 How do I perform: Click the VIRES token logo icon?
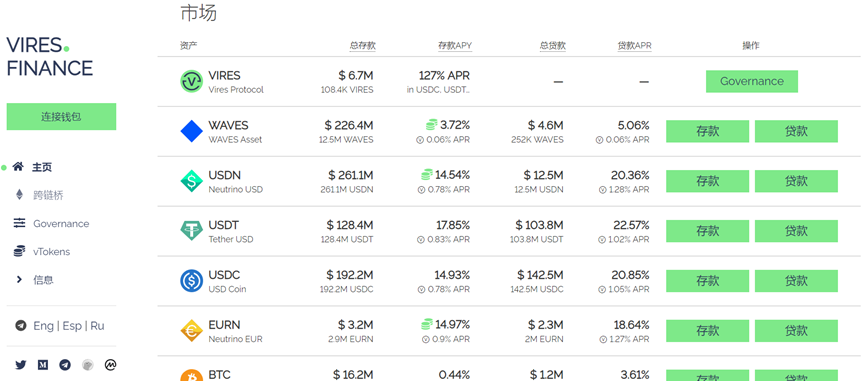(191, 82)
